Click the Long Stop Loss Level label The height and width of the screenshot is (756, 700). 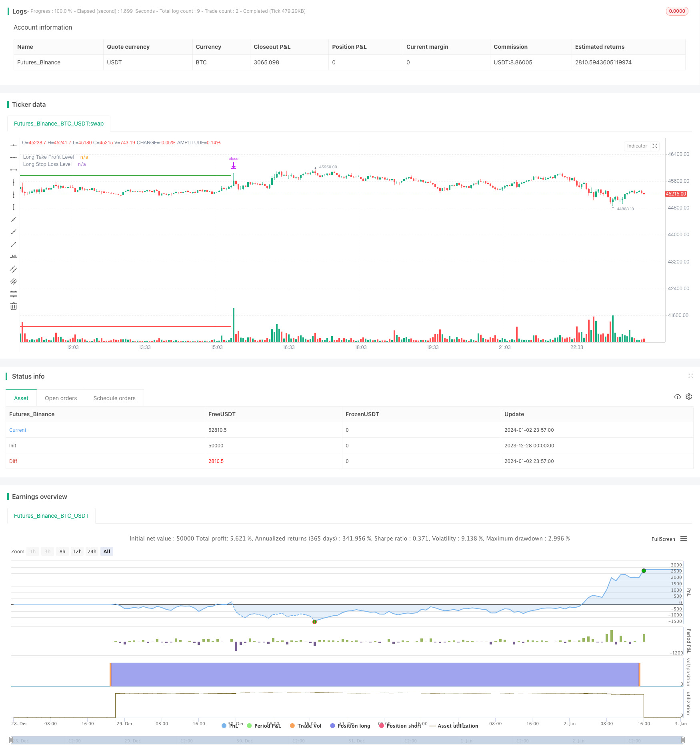pos(47,164)
